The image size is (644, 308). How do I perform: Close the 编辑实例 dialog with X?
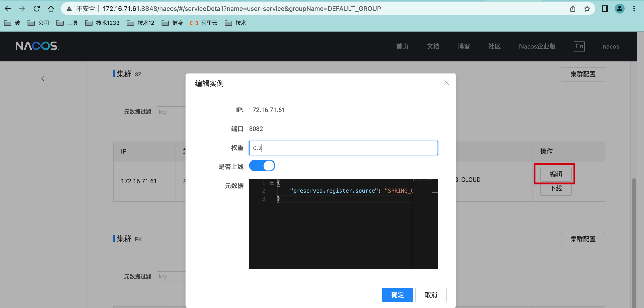tap(447, 83)
